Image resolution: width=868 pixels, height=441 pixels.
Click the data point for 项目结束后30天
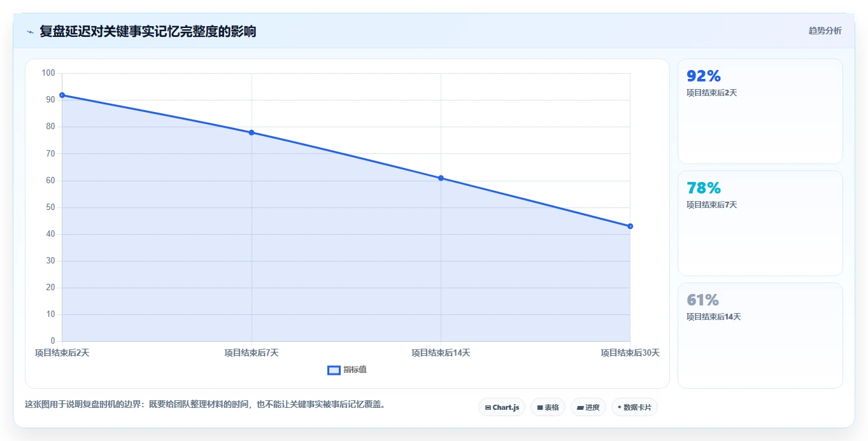pyautogui.click(x=630, y=226)
